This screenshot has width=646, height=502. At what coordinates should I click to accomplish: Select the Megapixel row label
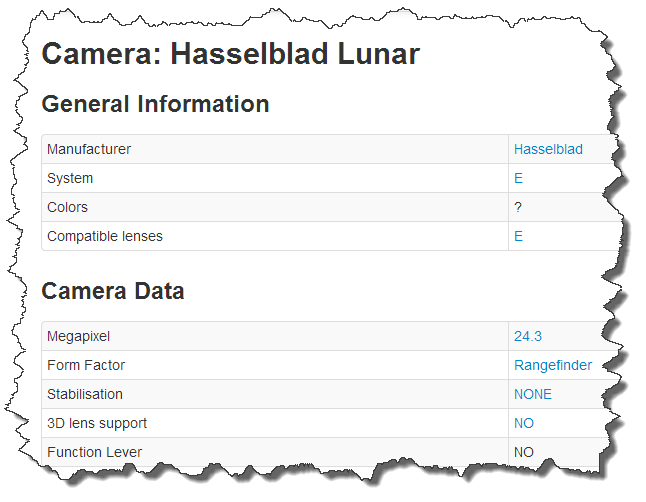79,337
